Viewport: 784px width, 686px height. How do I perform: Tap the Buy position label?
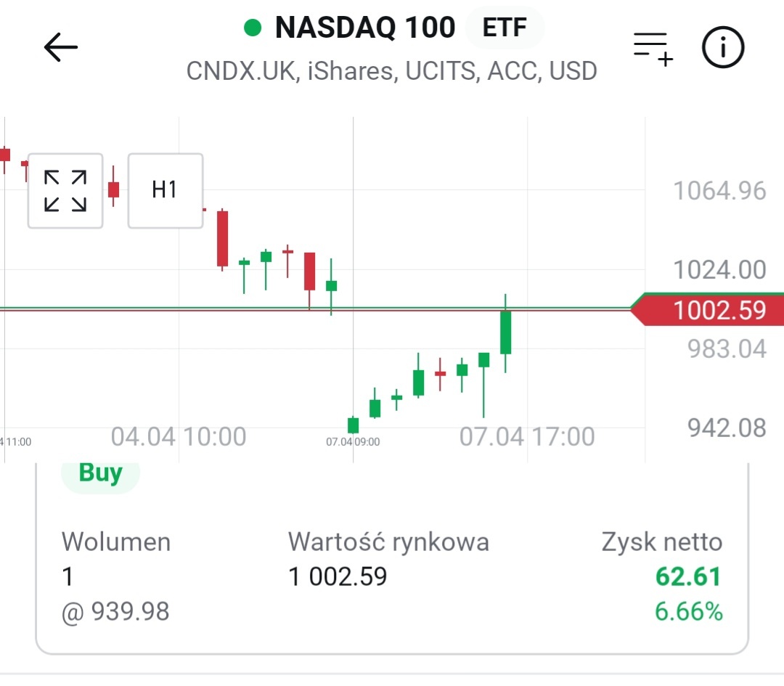click(x=100, y=473)
